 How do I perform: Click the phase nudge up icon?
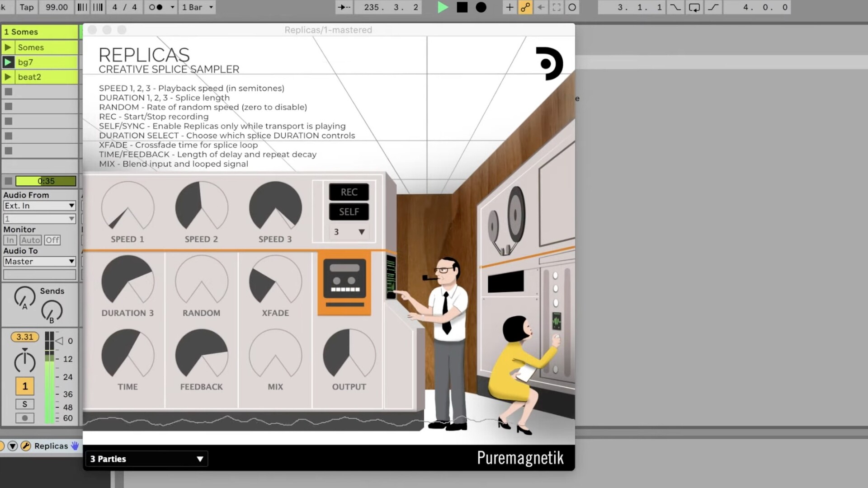pyautogui.click(x=98, y=7)
